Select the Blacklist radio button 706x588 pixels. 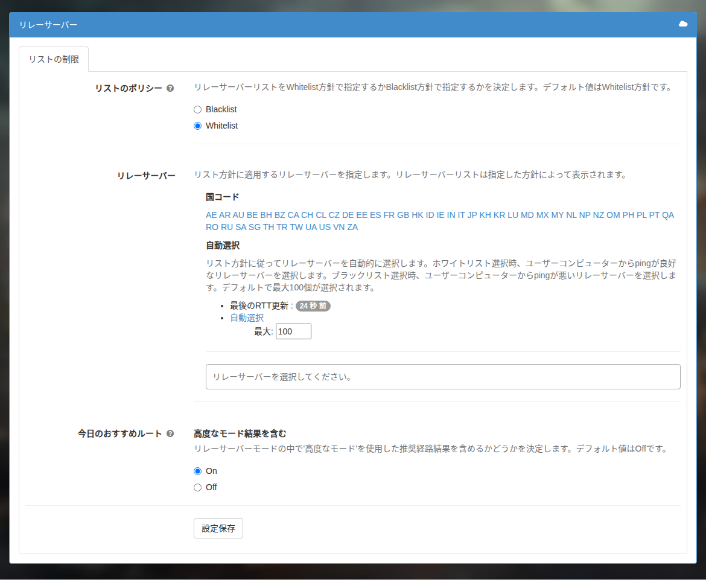click(x=198, y=109)
